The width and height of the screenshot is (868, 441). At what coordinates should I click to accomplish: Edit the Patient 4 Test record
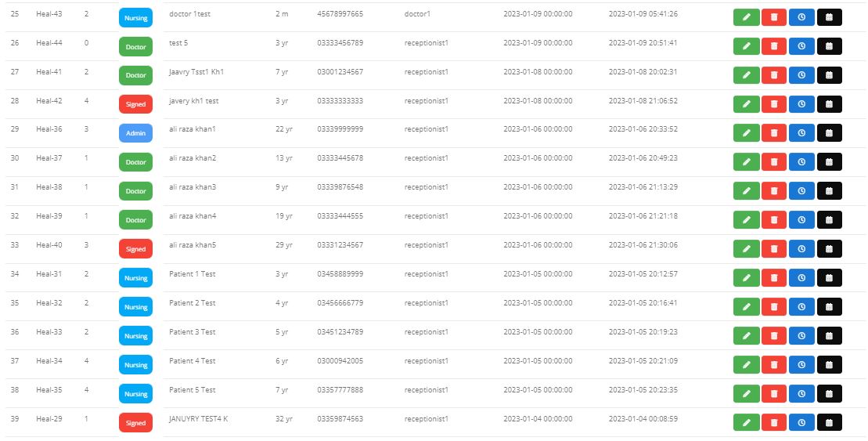(746, 365)
